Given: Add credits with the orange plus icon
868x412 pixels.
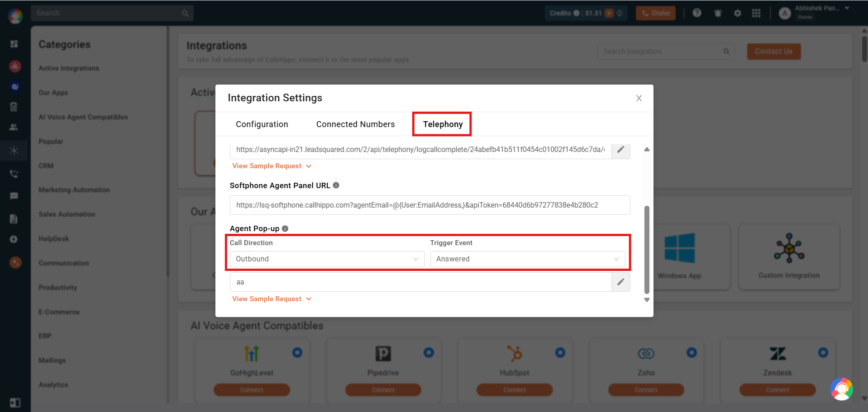Looking at the screenshot, I should 609,13.
